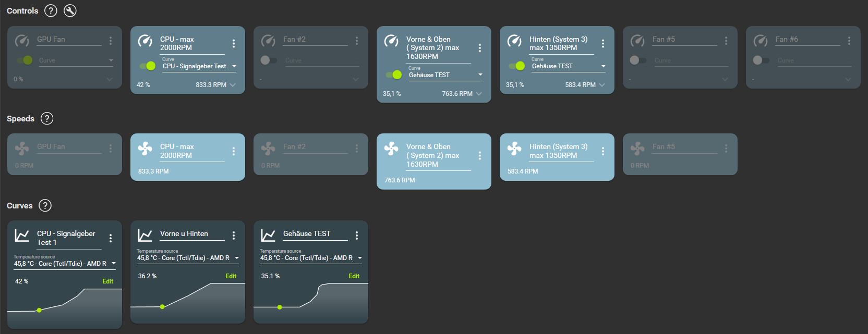
Task: Click the gauge icon on GPU Fan control card
Action: tap(22, 40)
